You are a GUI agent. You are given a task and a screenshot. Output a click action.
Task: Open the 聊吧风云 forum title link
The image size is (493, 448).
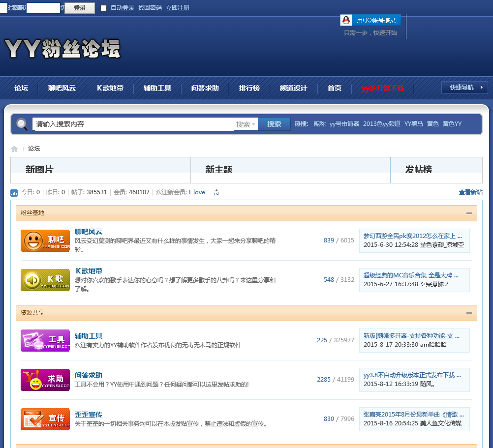[89, 232]
